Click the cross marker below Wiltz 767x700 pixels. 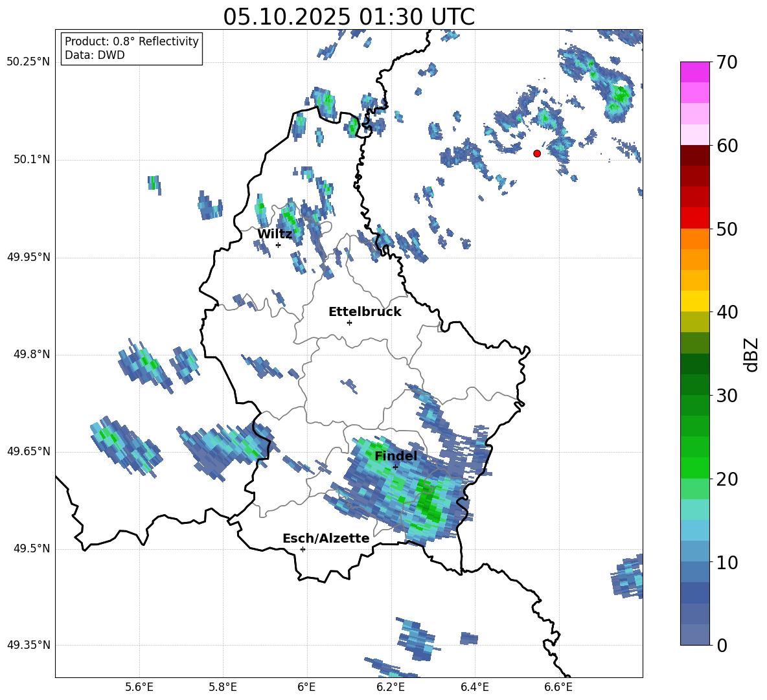point(279,245)
